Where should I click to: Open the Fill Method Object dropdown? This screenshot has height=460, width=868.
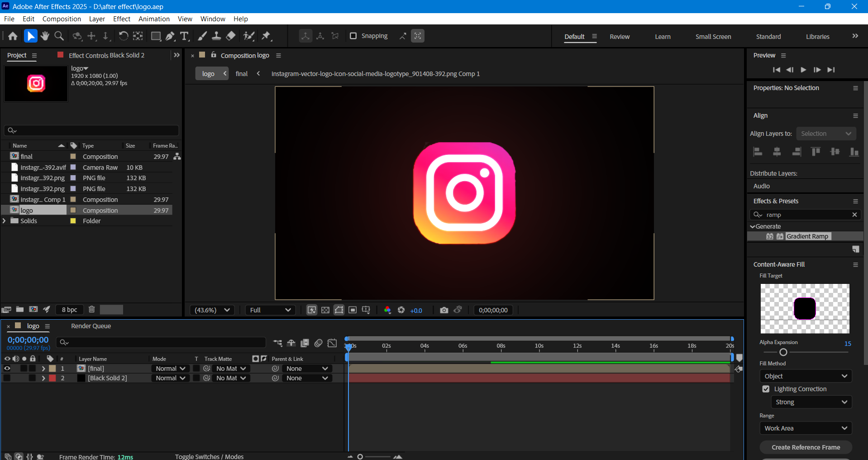pos(805,376)
